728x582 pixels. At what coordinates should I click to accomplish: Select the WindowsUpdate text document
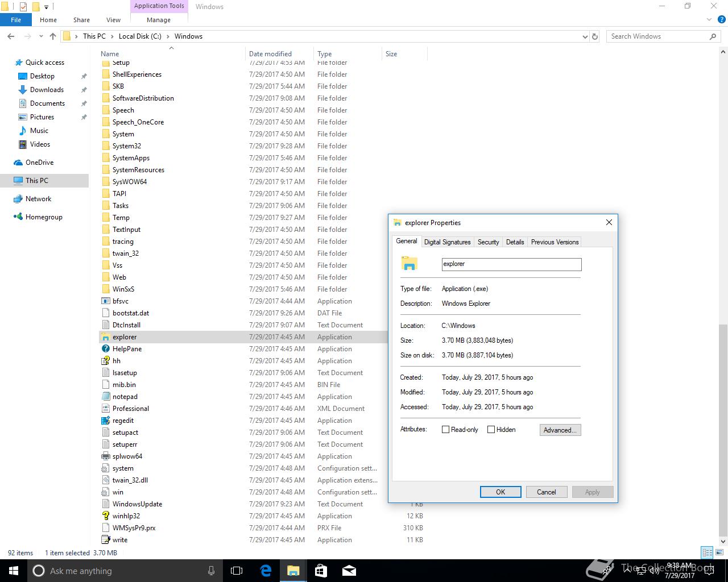137,504
